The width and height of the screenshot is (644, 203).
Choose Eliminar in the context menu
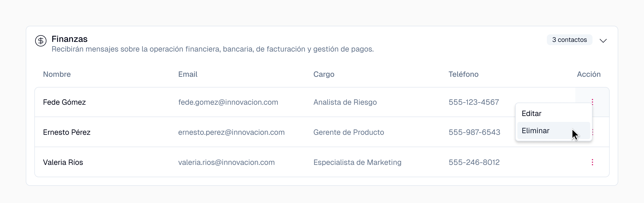535,131
